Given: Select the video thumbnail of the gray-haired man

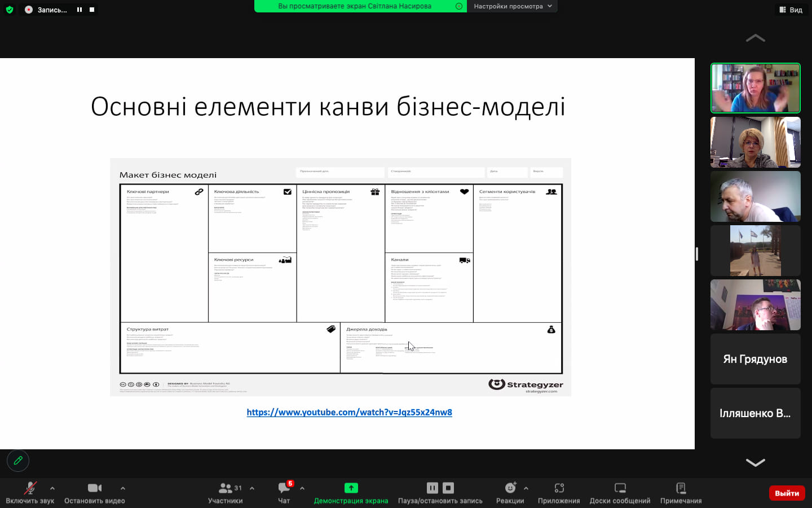Looking at the screenshot, I should coord(756,196).
